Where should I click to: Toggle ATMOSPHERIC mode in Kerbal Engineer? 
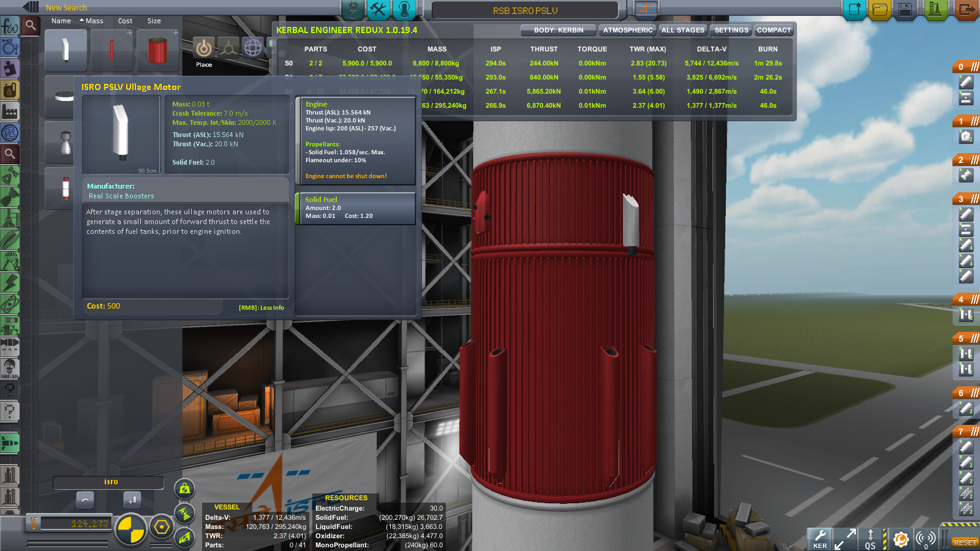[627, 30]
